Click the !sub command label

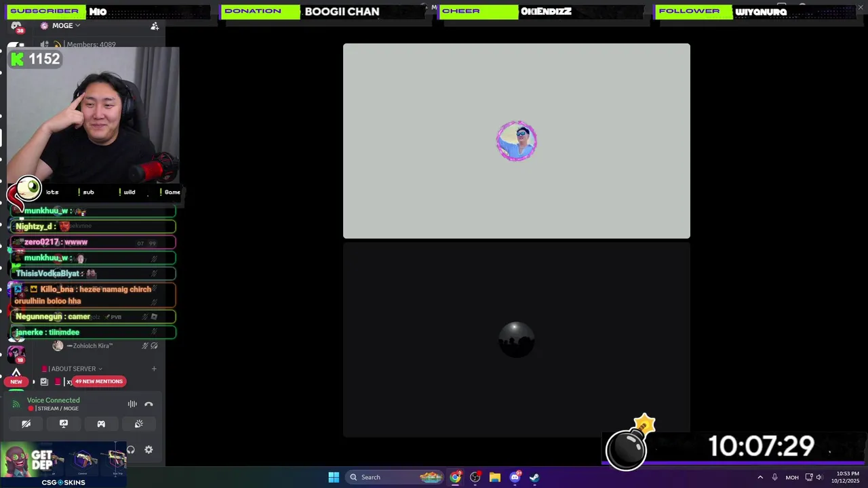pos(86,192)
